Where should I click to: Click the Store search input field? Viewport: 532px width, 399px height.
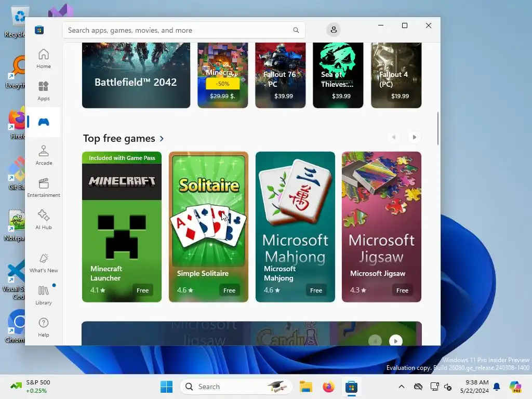[x=183, y=30]
